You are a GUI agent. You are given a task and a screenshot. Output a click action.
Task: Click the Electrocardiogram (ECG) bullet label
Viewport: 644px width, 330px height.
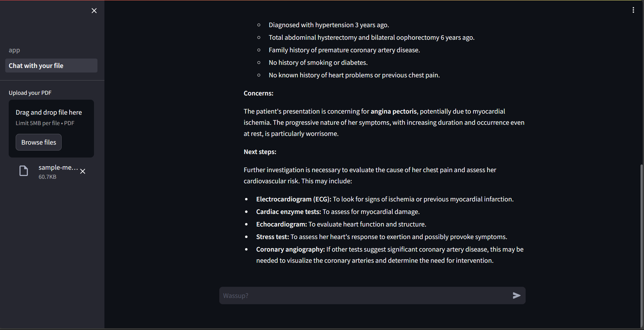(293, 199)
